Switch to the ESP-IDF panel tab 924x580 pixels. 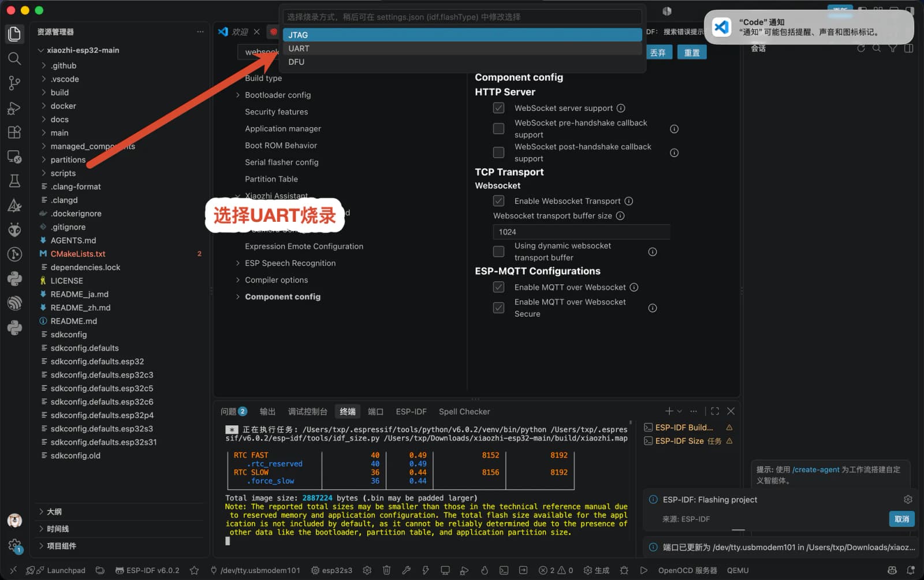pyautogui.click(x=411, y=411)
